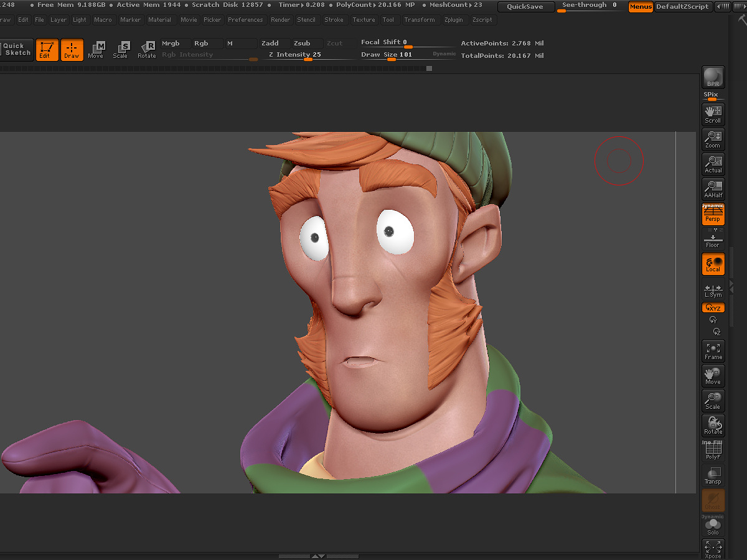
Task: Open the Zplugin menu
Action: pos(454,20)
